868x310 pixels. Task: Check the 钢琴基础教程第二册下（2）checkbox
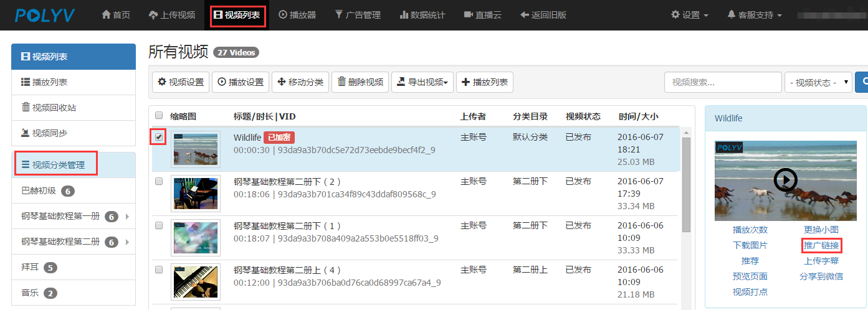(x=159, y=181)
